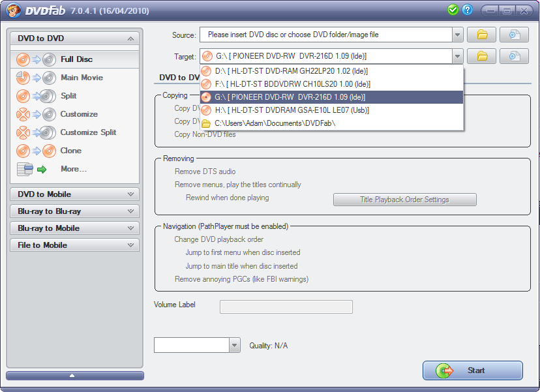The width and height of the screenshot is (540, 392).
Task: Collapse sidebar with bottom arrow bar
Action: tap(75, 376)
